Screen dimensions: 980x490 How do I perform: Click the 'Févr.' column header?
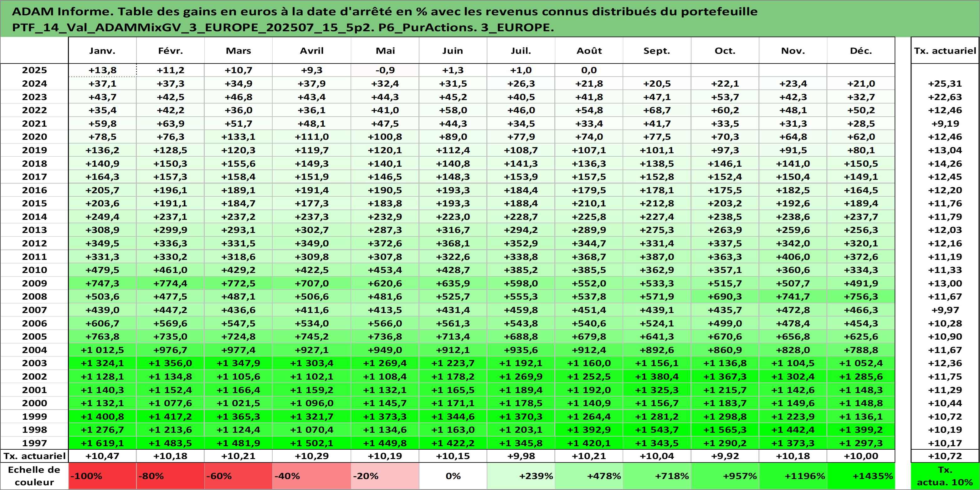(x=171, y=51)
